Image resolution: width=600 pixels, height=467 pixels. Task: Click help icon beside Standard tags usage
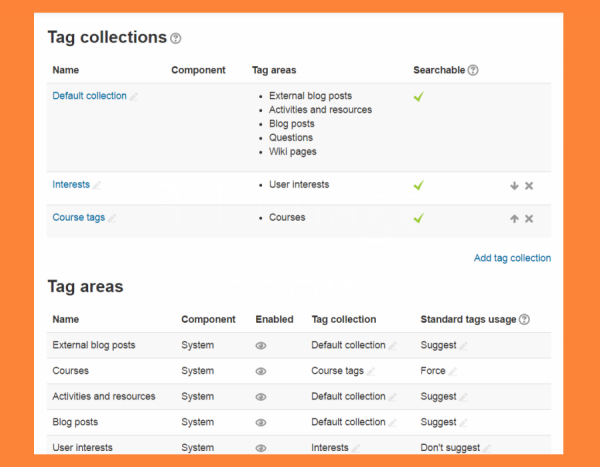pos(525,320)
